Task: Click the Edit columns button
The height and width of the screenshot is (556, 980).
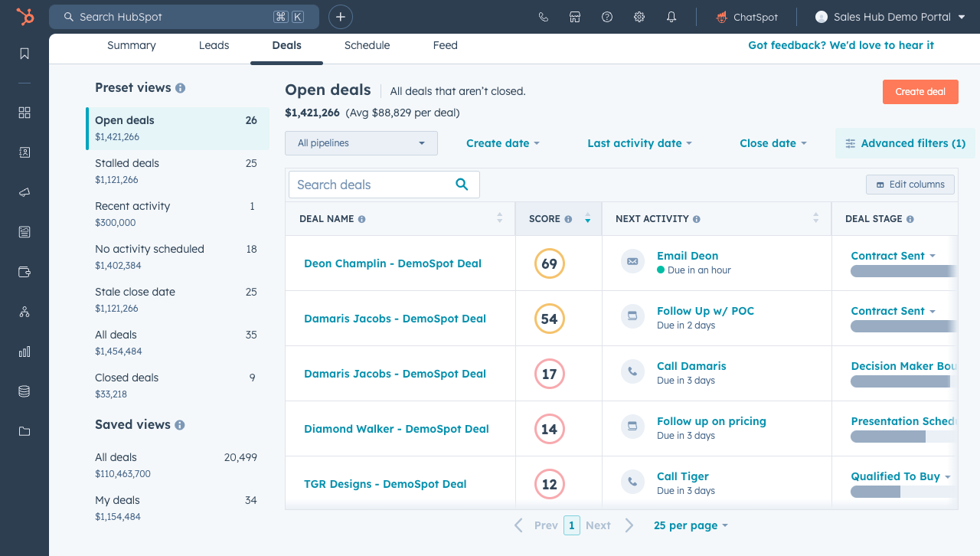Action: (910, 185)
